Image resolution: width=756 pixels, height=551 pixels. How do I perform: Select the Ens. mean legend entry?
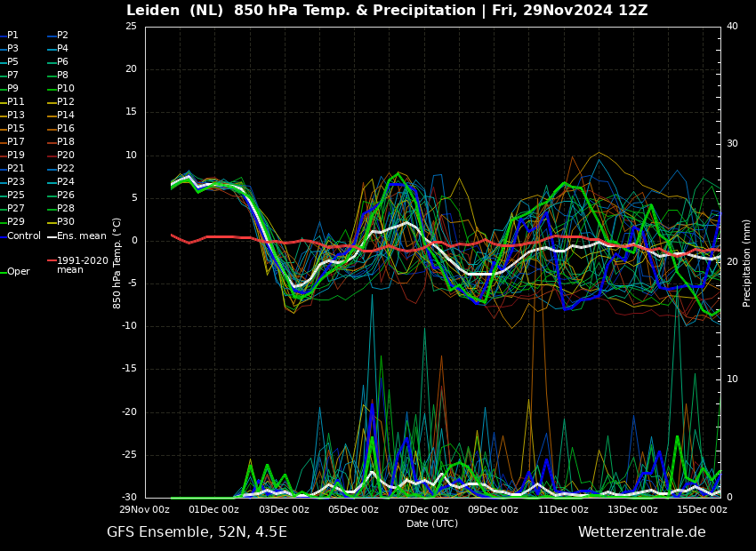(81, 236)
